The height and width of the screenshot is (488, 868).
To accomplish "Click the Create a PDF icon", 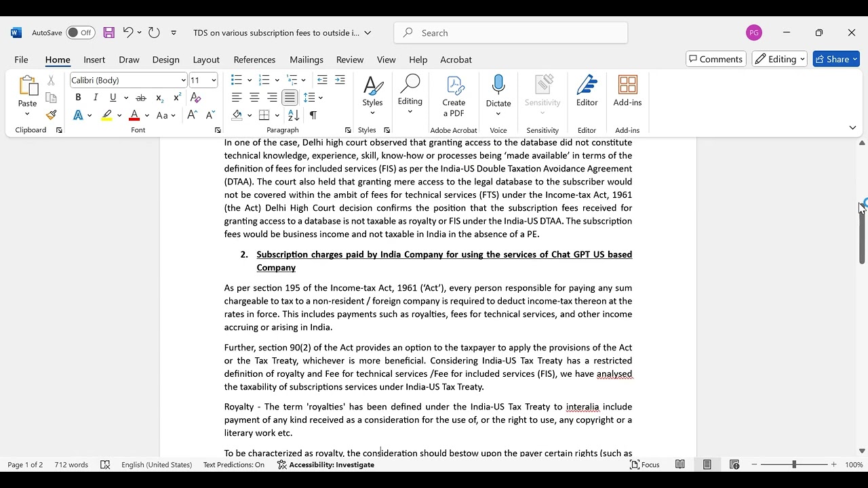I will click(454, 97).
